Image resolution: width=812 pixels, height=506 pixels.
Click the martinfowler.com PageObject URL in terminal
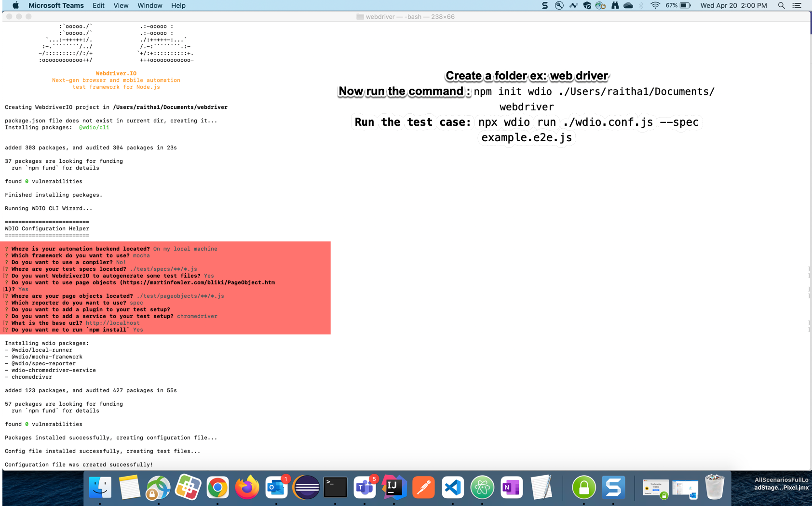[x=197, y=282]
